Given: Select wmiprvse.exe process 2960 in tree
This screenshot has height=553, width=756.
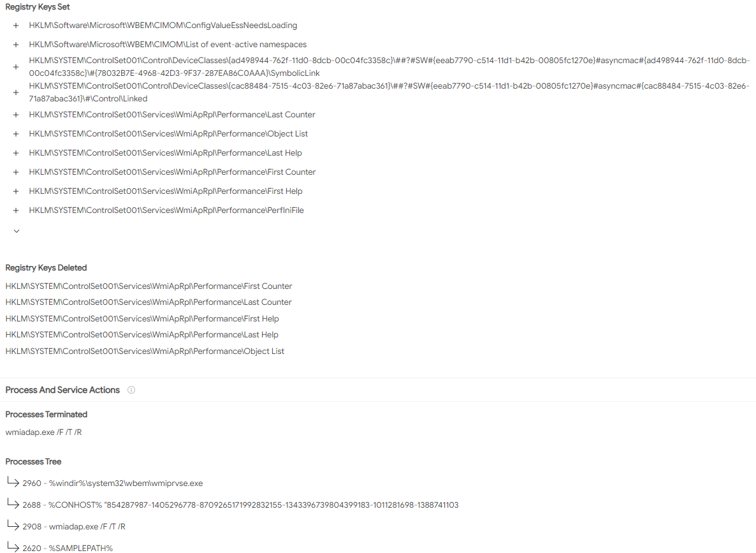Looking at the screenshot, I should 112,483.
